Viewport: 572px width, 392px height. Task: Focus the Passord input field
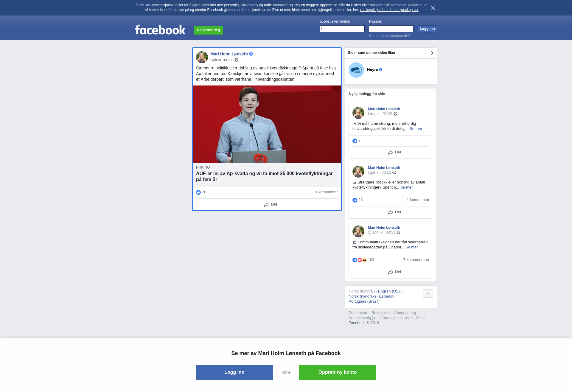tap(391, 29)
